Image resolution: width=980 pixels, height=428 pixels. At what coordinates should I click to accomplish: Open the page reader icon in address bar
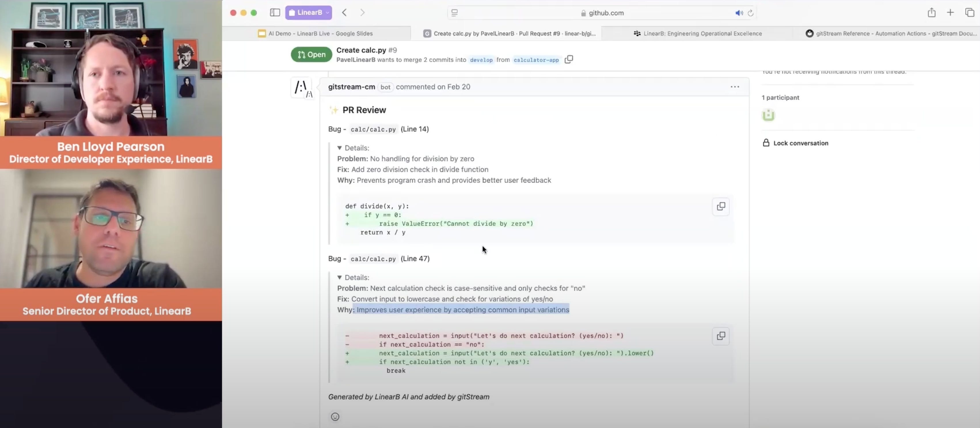(x=455, y=13)
